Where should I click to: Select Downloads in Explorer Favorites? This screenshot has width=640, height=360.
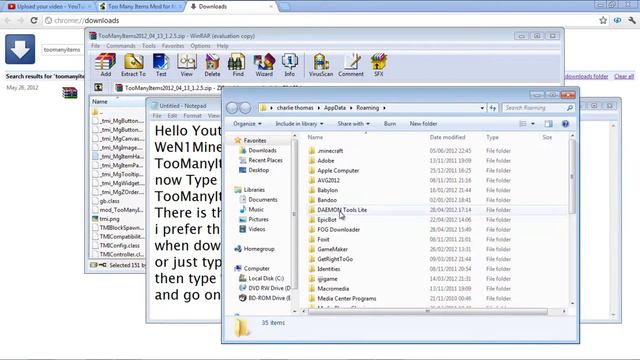(x=262, y=150)
